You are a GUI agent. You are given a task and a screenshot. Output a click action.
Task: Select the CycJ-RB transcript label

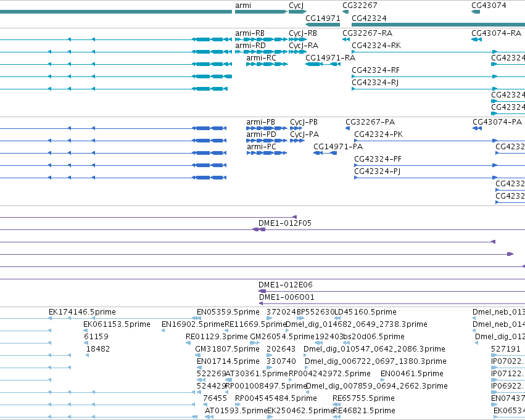tap(303, 33)
